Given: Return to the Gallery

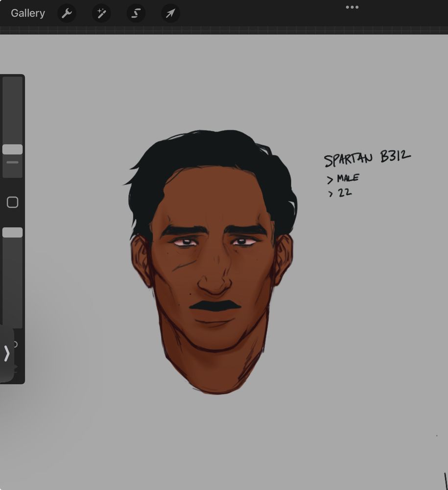Looking at the screenshot, I should [28, 13].
